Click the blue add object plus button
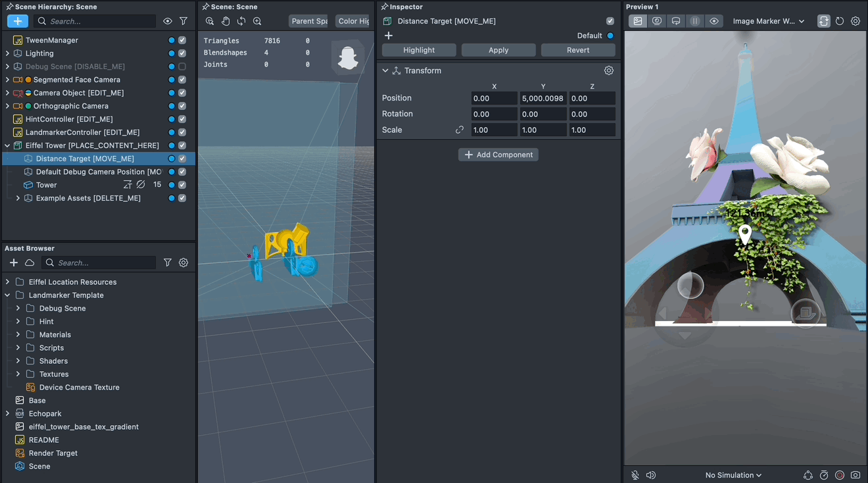This screenshot has width=868, height=483. [x=18, y=21]
